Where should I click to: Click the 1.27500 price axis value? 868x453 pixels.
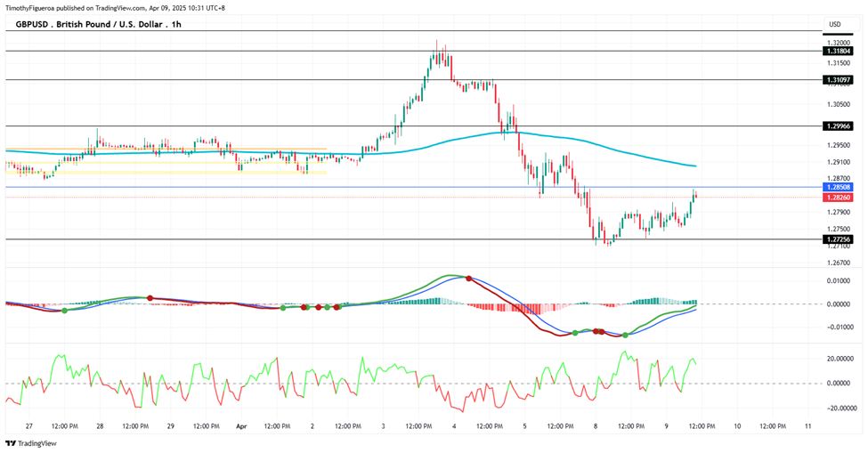click(x=838, y=229)
